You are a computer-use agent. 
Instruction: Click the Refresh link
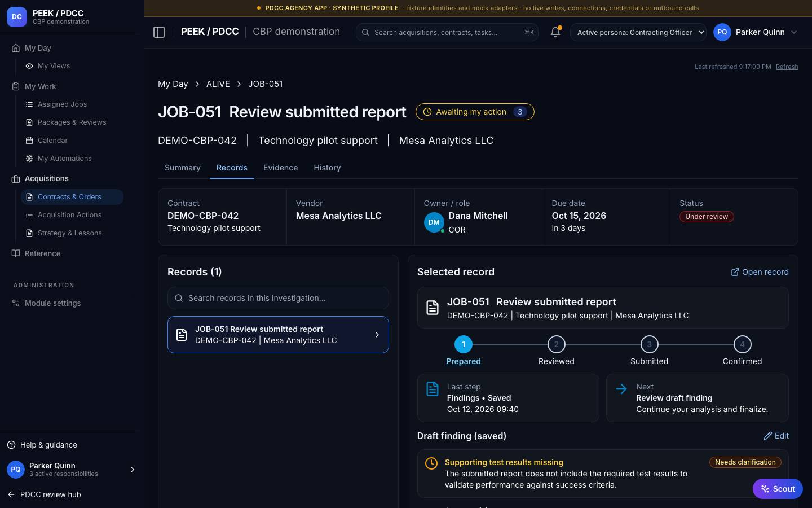tap(787, 67)
